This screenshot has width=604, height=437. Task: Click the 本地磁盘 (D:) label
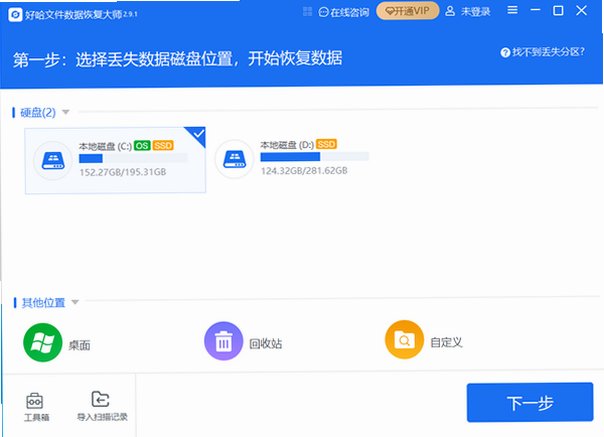(287, 145)
